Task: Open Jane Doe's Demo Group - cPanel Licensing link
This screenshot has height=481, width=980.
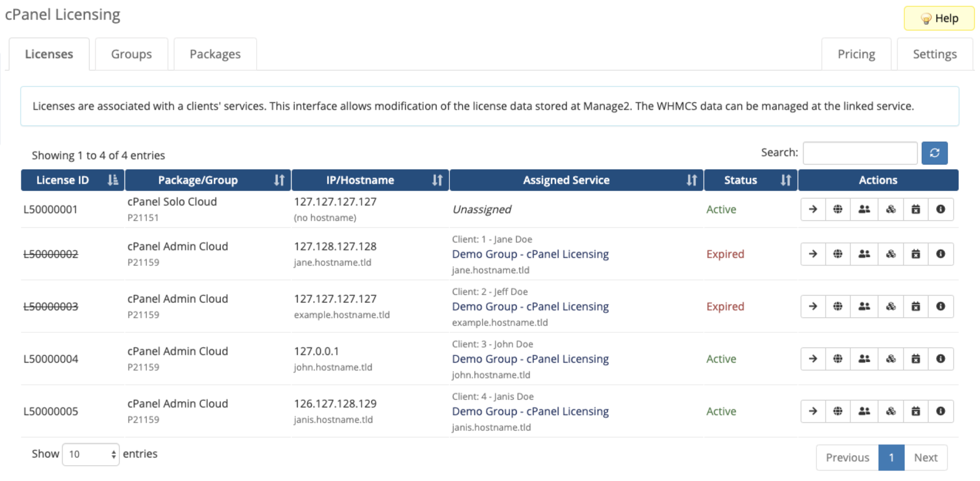Action: (x=530, y=254)
